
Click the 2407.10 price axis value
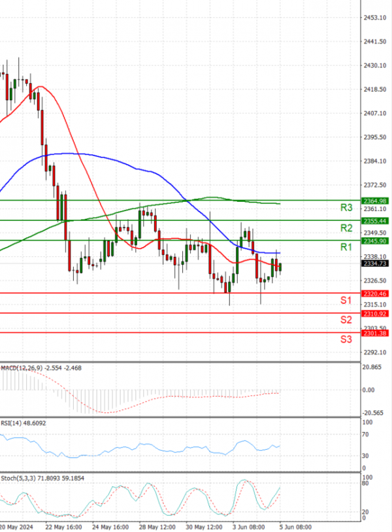(x=375, y=113)
